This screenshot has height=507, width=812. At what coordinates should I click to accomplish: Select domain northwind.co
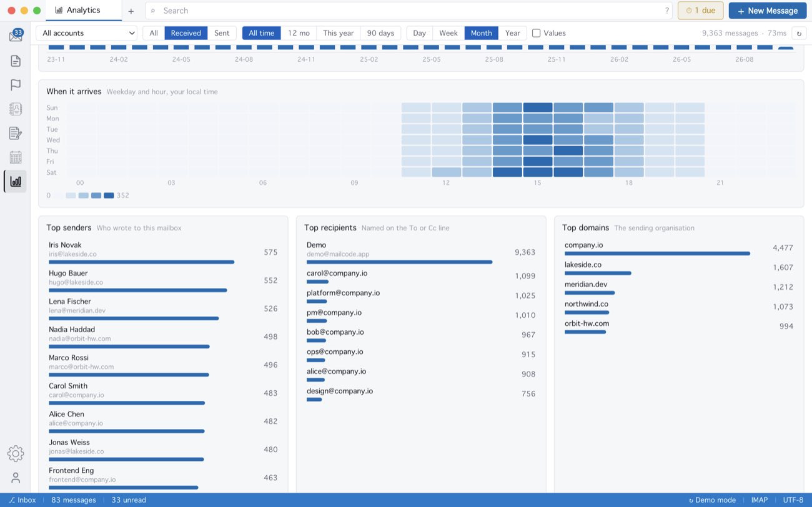679,307
